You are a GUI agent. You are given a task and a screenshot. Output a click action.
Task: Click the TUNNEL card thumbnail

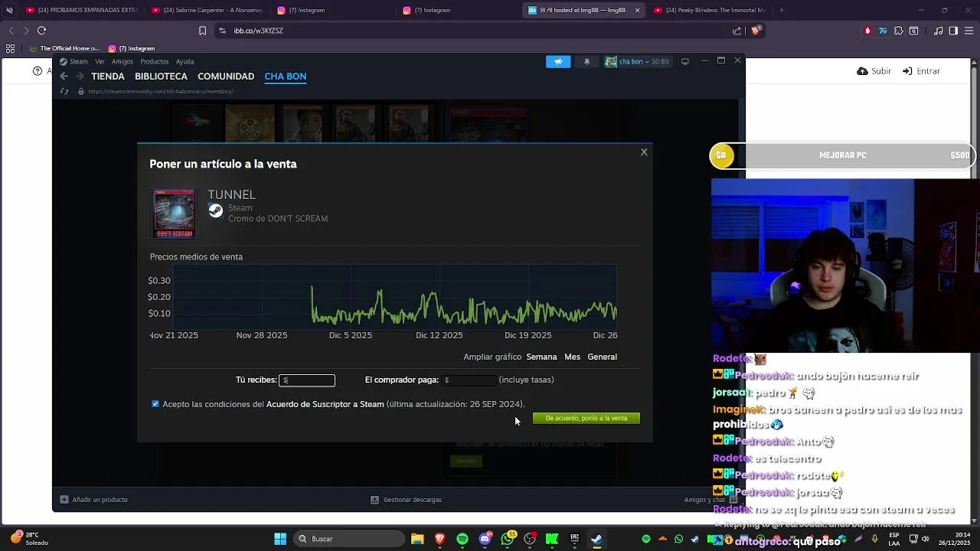tap(174, 214)
